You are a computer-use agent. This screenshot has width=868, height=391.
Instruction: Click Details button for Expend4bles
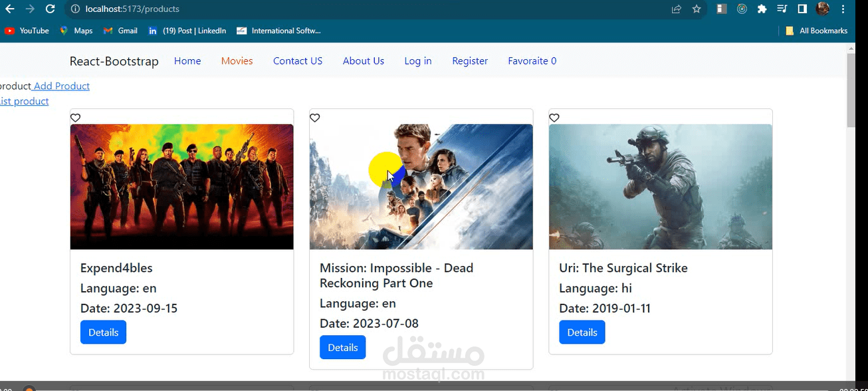103,332
